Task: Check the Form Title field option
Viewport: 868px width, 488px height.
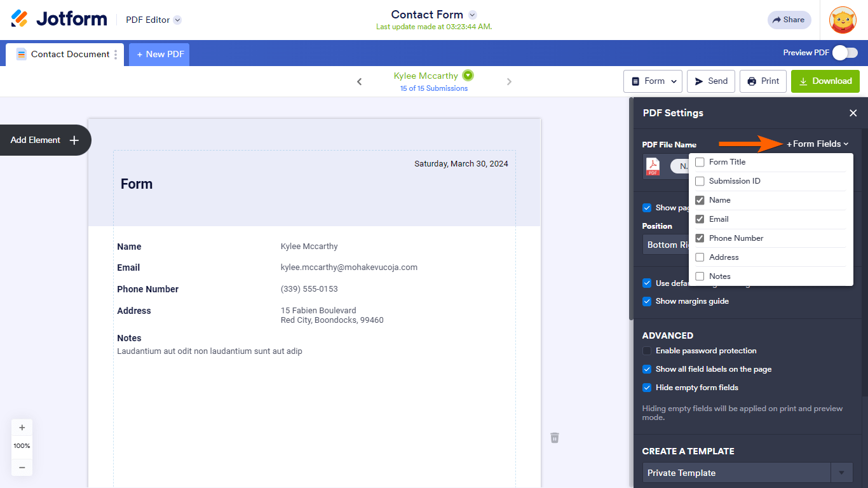Action: pyautogui.click(x=700, y=162)
